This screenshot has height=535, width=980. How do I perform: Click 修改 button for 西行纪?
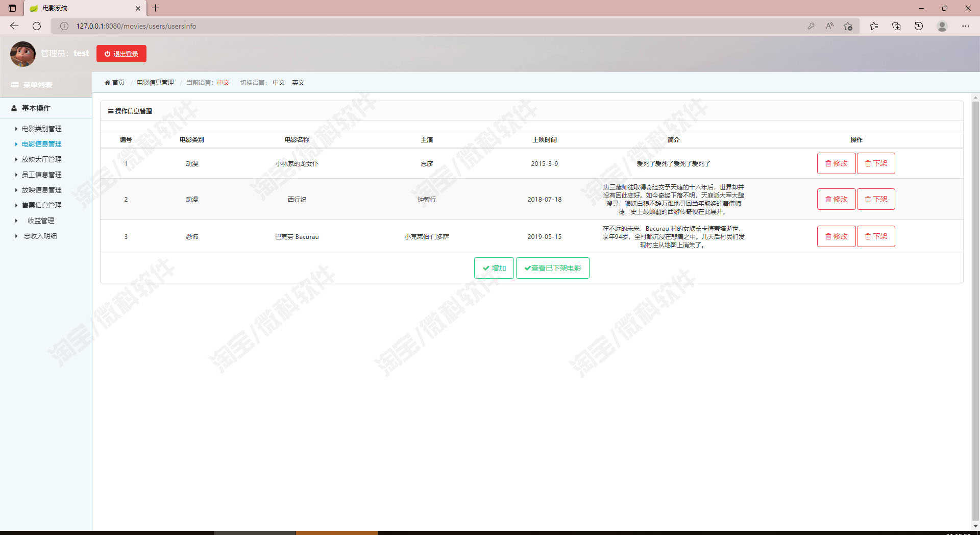836,199
